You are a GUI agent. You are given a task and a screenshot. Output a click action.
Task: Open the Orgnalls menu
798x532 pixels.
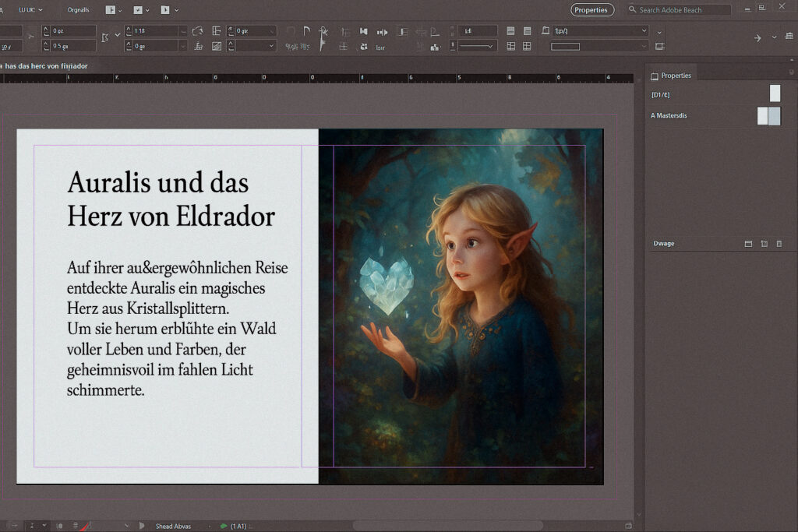pyautogui.click(x=79, y=10)
